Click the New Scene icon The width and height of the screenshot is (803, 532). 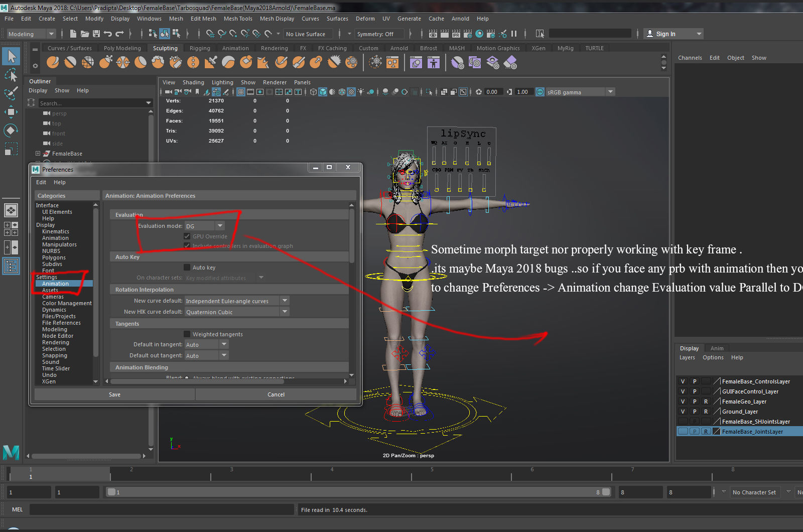[x=73, y=34]
